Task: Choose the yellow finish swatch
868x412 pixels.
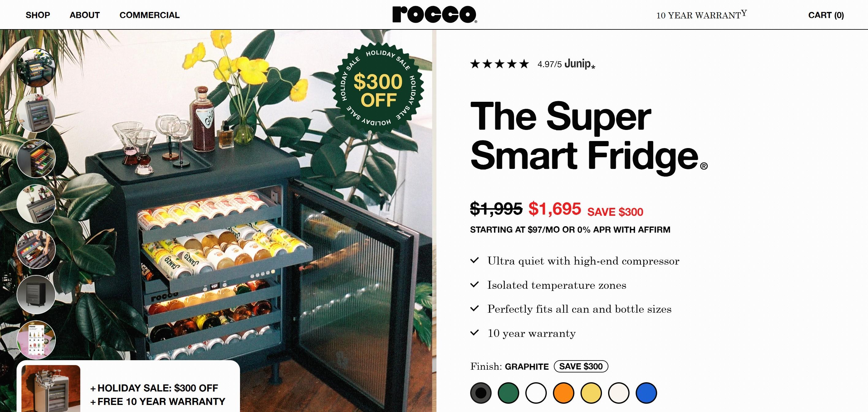Action: click(x=591, y=393)
